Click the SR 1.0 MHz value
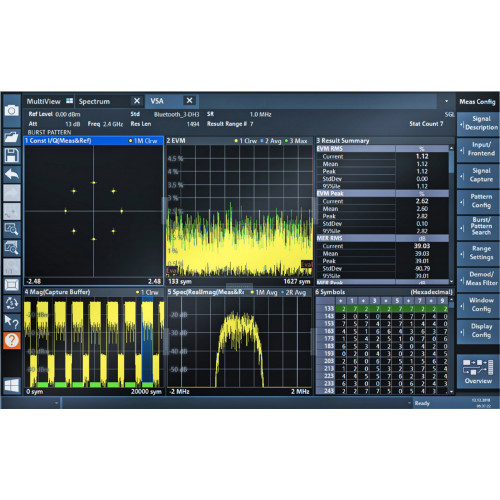The height and width of the screenshot is (500, 500). (260, 114)
